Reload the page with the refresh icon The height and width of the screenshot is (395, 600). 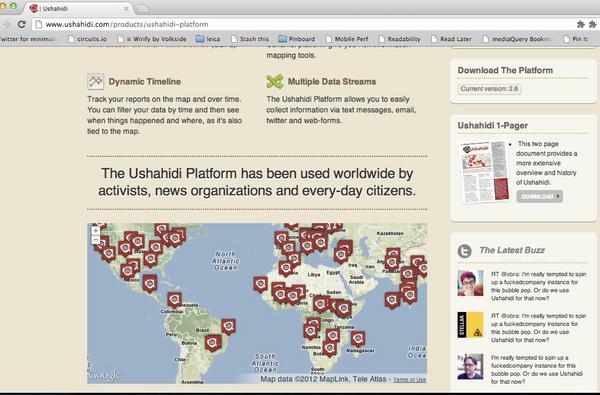[22, 24]
